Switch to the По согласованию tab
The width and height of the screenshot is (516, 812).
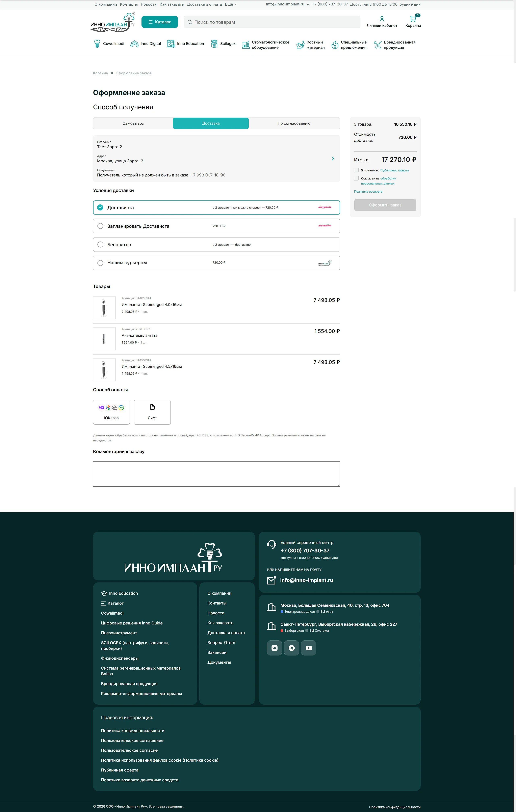294,123
